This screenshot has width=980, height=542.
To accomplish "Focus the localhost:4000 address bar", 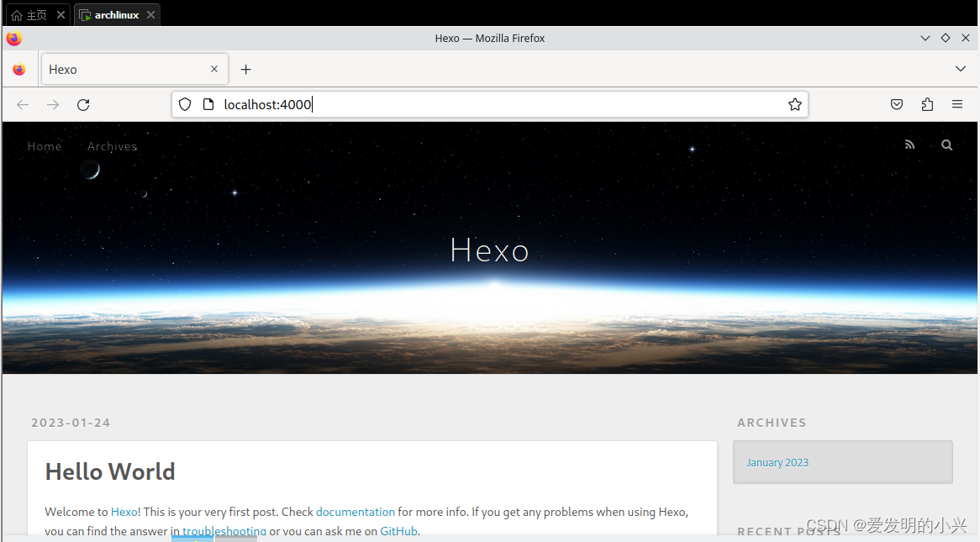I will 489,104.
